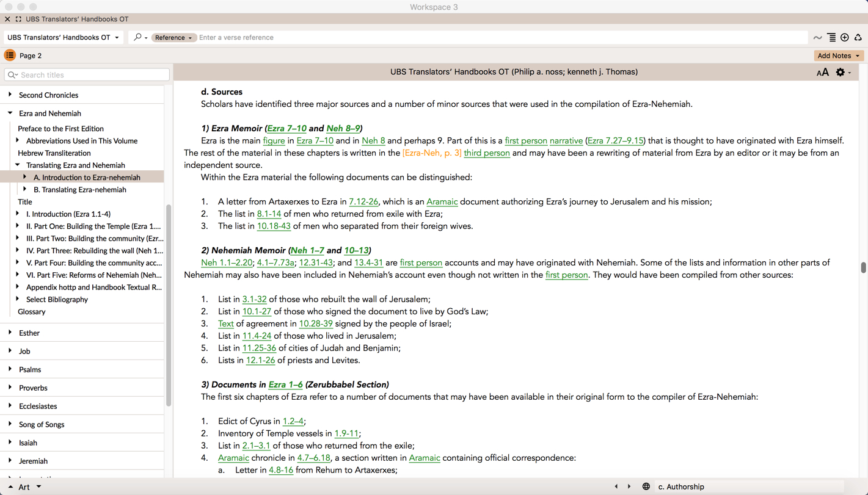868x495 pixels.
Task: Click the c. Authorship section field
Action: (750, 486)
